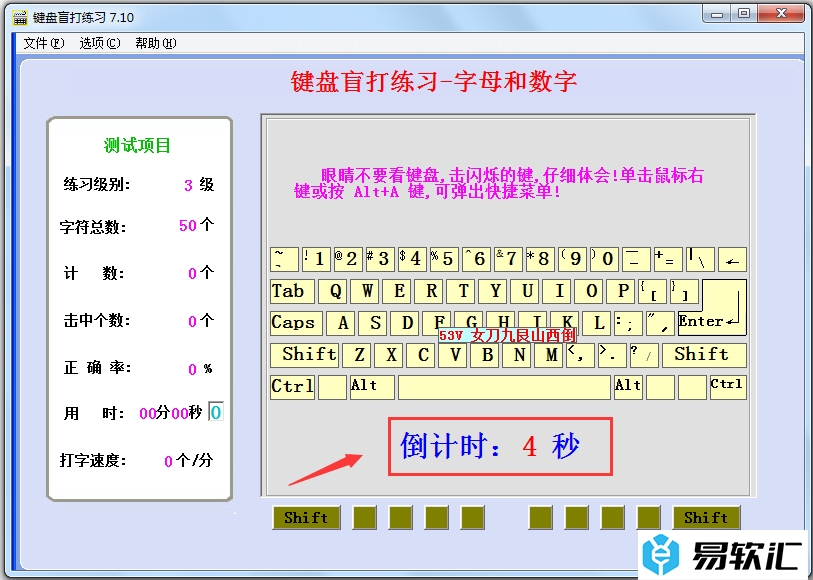This screenshot has height=580, width=813.
Task: Click the Caps key on virtual keyboard
Action: [x=297, y=323]
